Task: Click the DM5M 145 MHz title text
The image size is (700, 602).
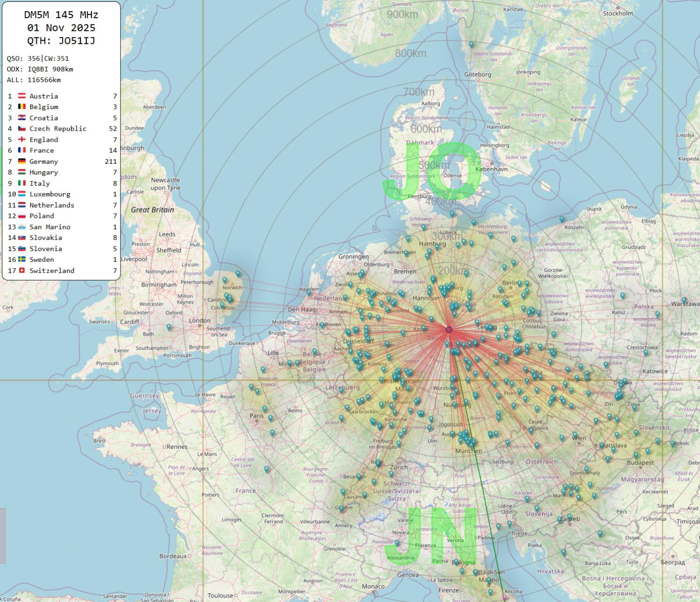Action: point(61,15)
